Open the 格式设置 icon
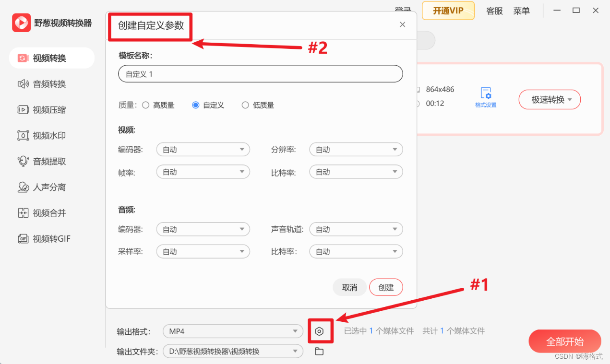 [x=486, y=97]
